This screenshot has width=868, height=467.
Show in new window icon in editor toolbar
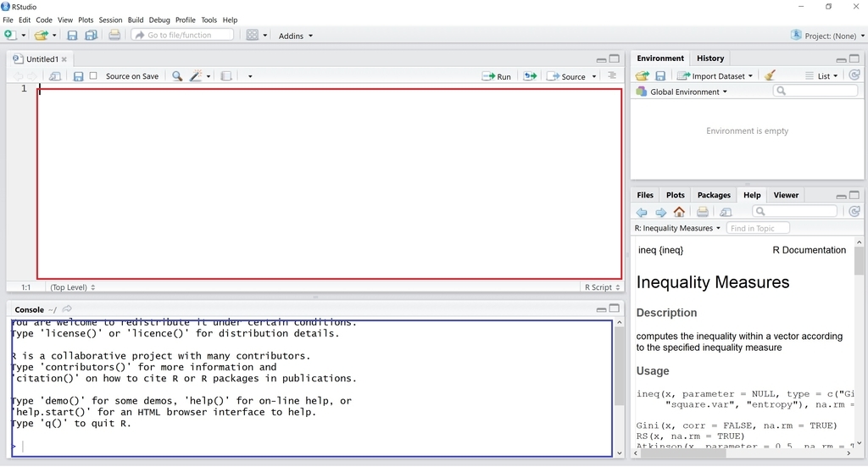(x=55, y=76)
